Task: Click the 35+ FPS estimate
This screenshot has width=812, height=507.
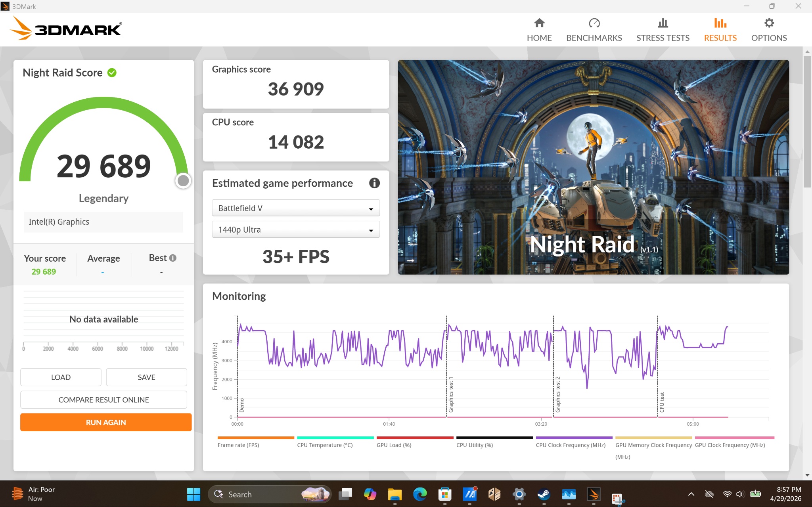Action: click(296, 256)
